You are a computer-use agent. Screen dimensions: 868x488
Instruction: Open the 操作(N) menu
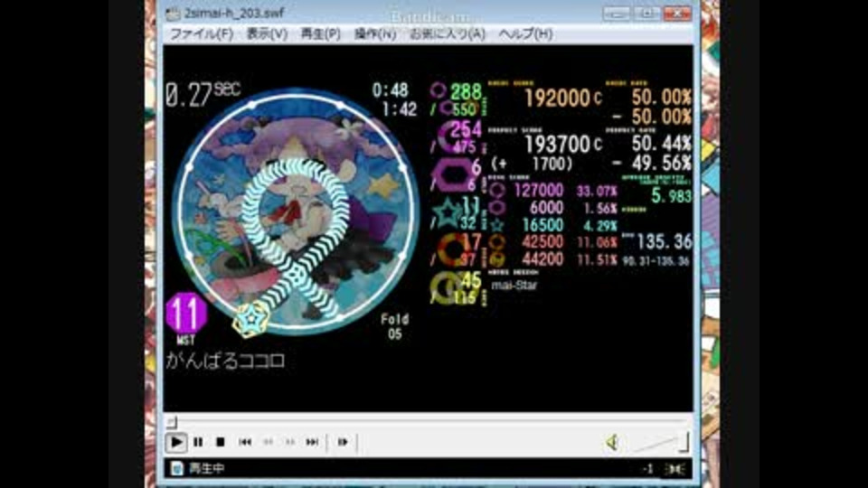[374, 34]
